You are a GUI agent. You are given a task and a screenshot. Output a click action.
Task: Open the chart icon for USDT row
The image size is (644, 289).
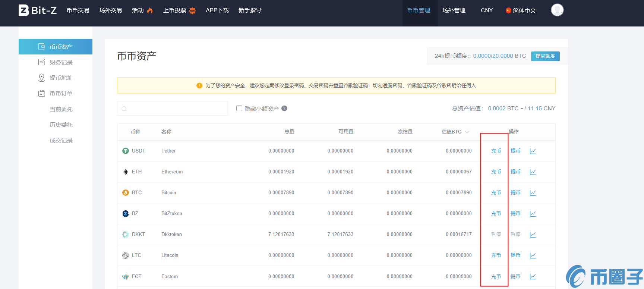533,151
